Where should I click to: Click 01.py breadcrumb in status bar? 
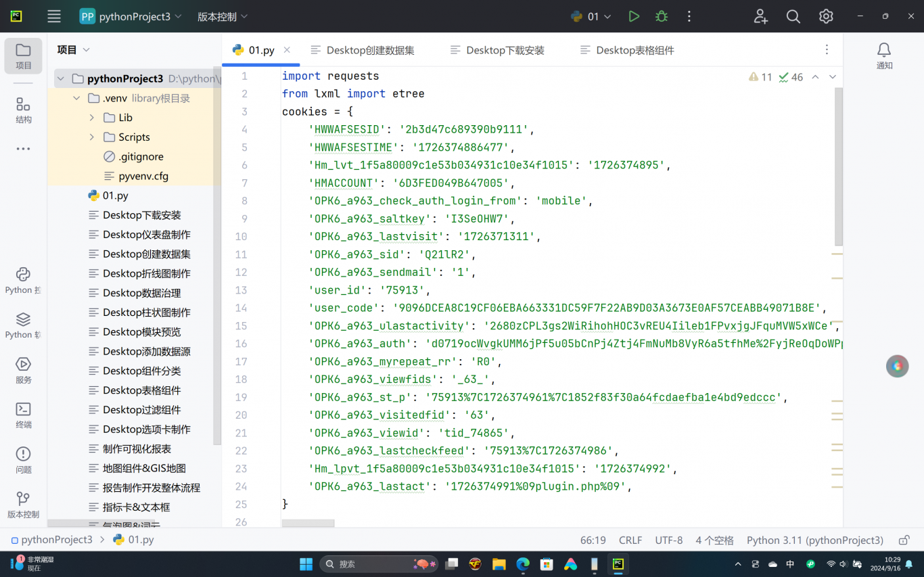[x=134, y=540]
